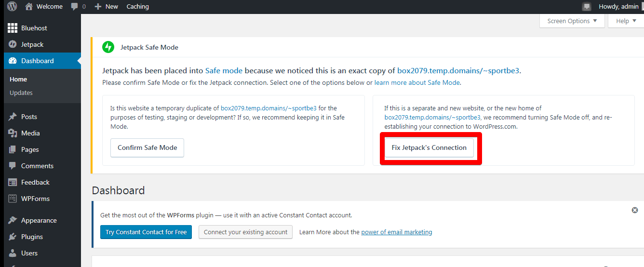Viewport: 644px width, 267px height.
Task: Select the Jetpack sidebar icon
Action: point(13,44)
